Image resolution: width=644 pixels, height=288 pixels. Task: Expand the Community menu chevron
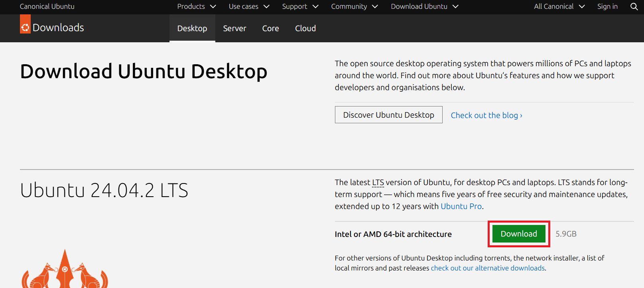[375, 6]
